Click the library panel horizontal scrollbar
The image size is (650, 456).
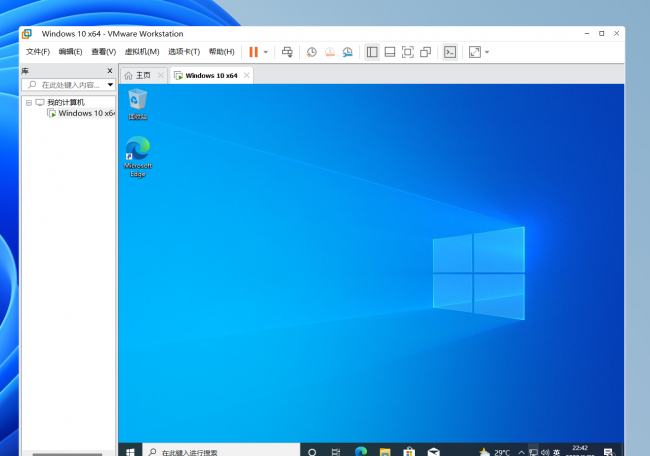point(67,454)
